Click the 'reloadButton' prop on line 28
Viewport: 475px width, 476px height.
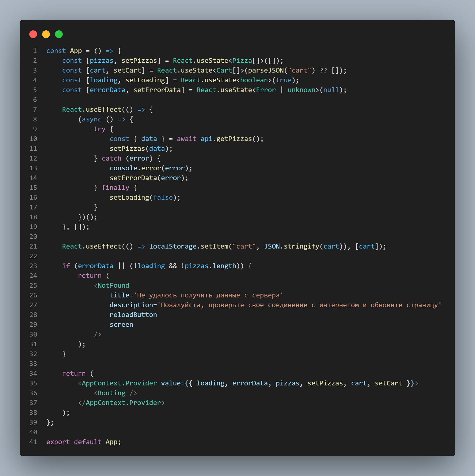point(133,315)
